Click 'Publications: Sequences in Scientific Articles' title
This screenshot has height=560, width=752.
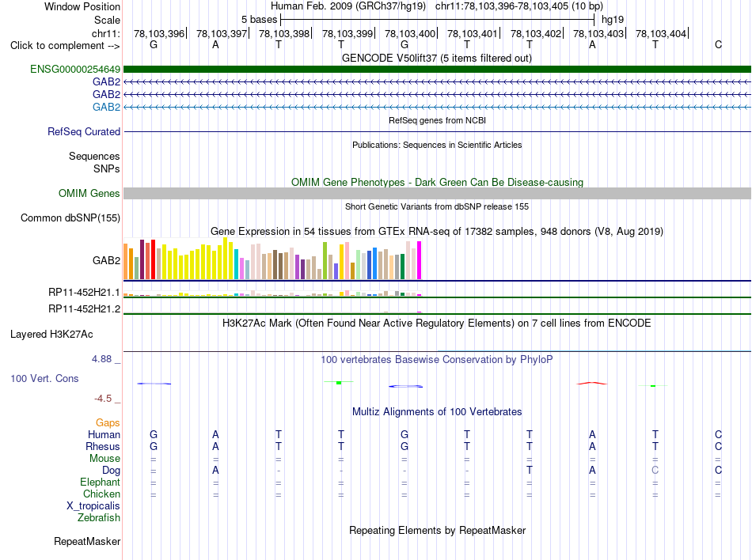437,146
